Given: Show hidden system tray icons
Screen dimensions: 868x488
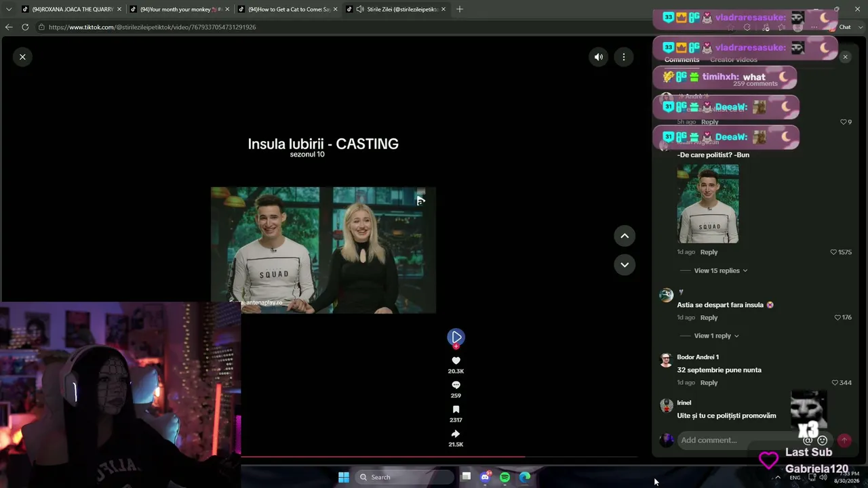Looking at the screenshot, I should 778,477.
